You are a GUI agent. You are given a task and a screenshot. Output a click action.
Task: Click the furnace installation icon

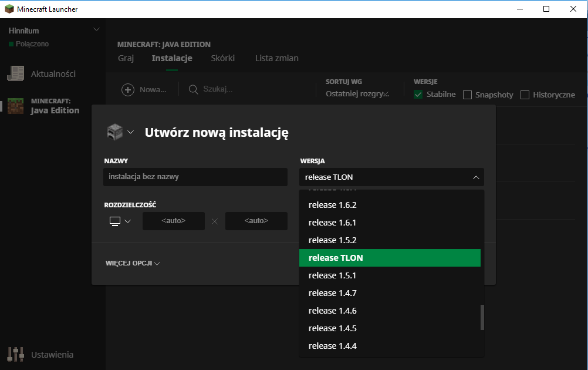(x=114, y=132)
